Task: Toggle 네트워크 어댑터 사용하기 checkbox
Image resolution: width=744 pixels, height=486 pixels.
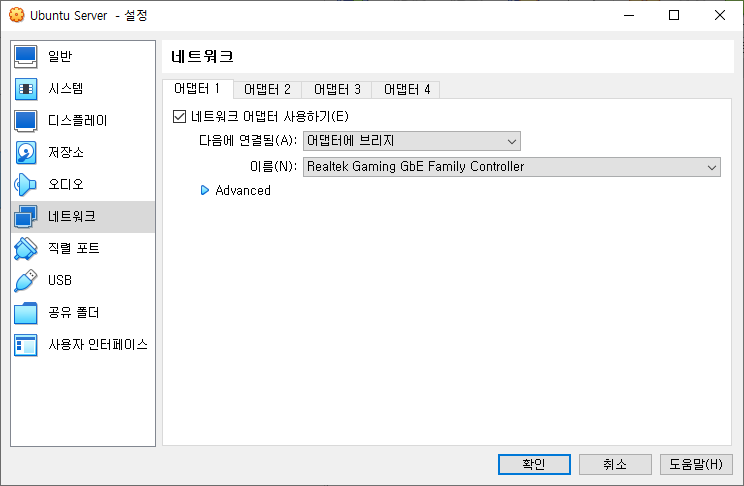Action: pos(179,116)
